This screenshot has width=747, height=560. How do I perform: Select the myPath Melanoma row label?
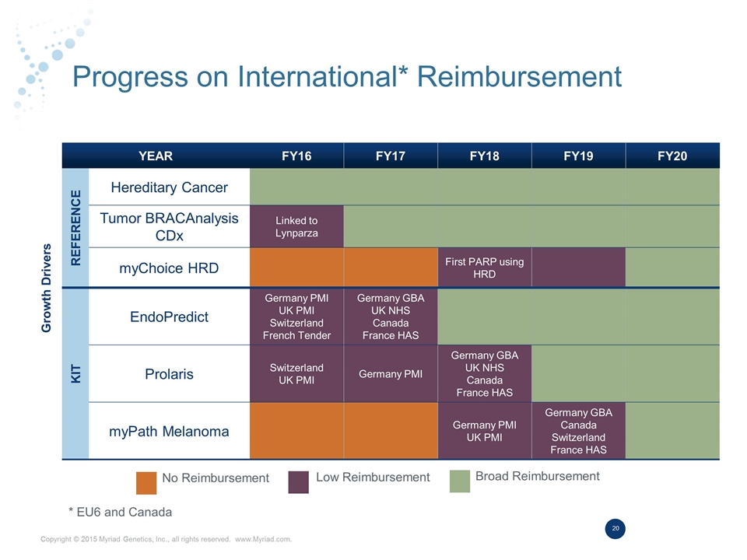tap(169, 430)
